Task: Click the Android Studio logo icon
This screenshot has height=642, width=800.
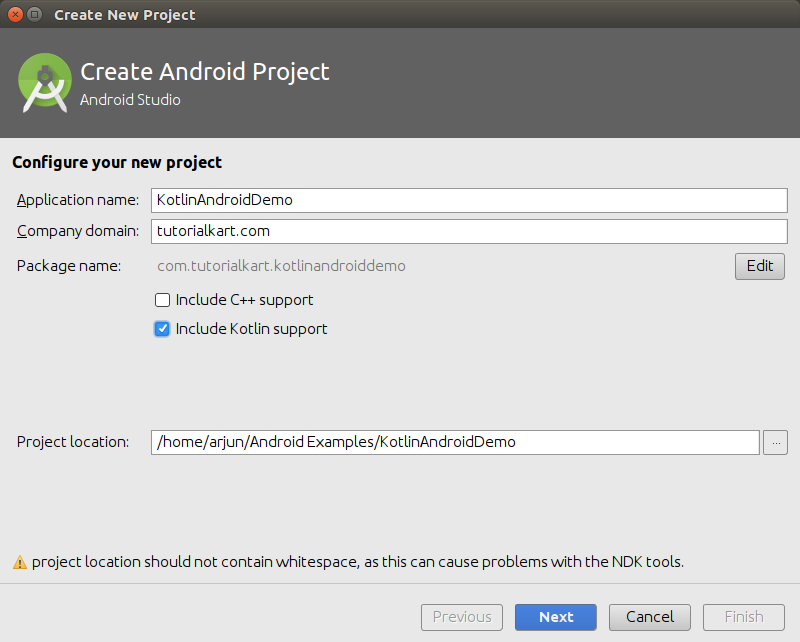Action: 45,83
